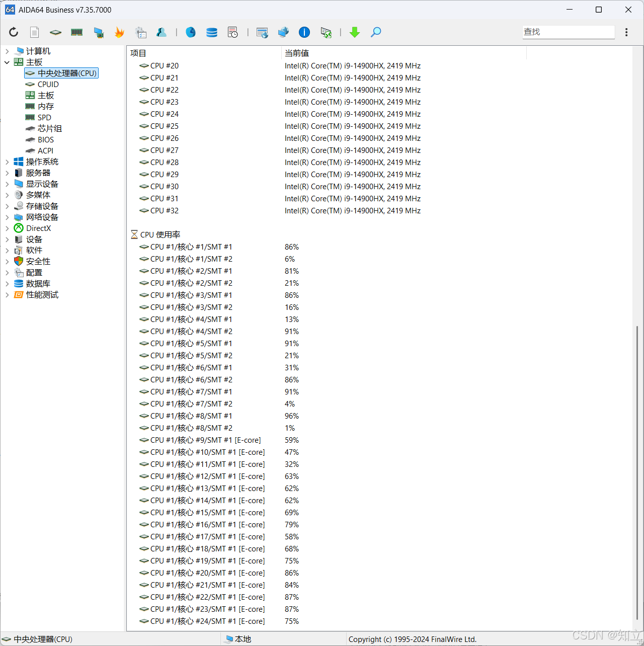This screenshot has height=646, width=644.
Task: Expand the 服务器 tree node
Action: click(7, 173)
